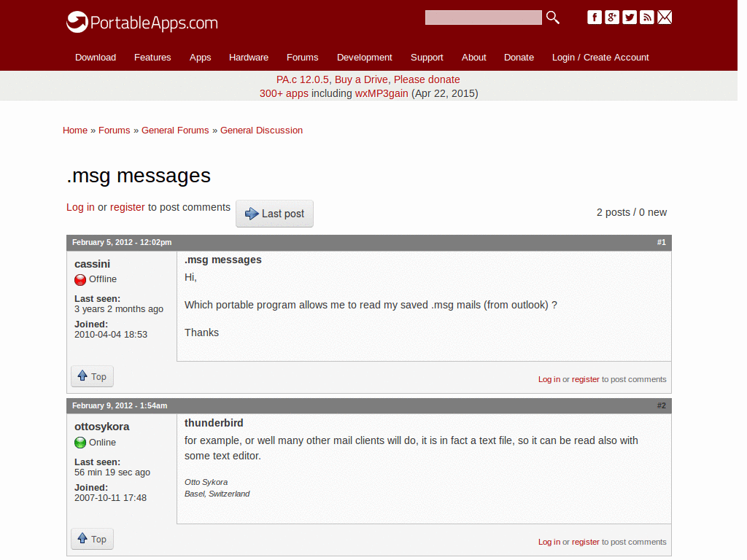The width and height of the screenshot is (747, 560).
Task: Click 'Otto Sykora' signature text
Action: coord(206,482)
